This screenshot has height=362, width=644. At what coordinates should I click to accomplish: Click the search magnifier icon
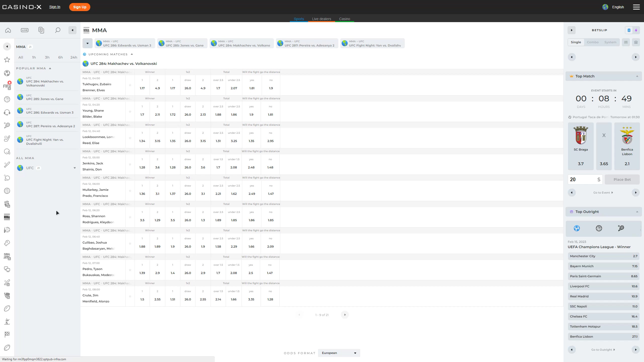(x=58, y=30)
